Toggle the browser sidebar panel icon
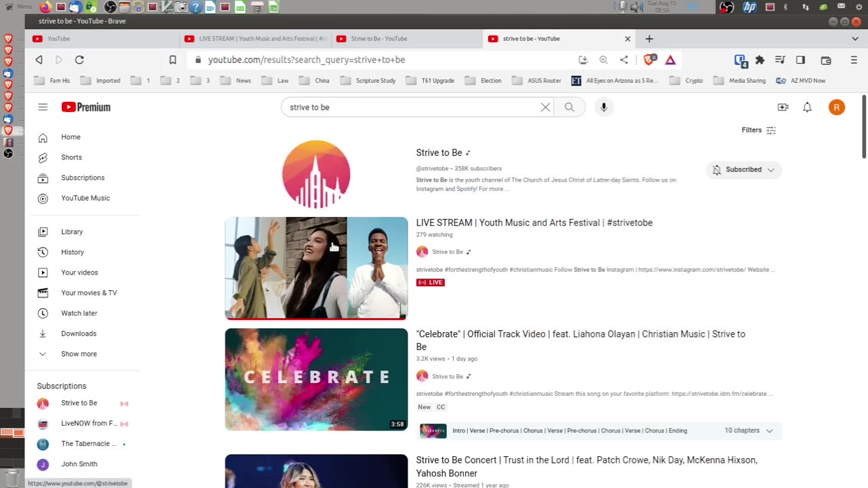The height and width of the screenshot is (488, 868). (x=800, y=60)
